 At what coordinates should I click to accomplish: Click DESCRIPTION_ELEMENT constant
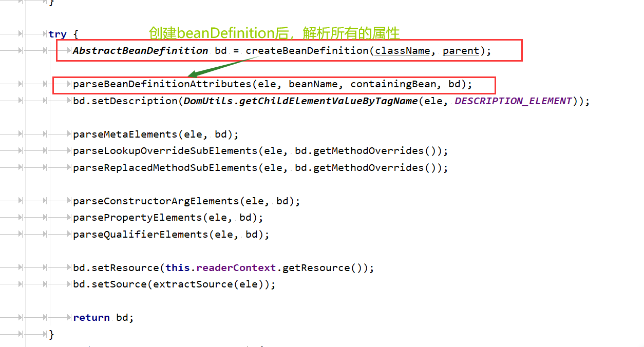pos(513,101)
